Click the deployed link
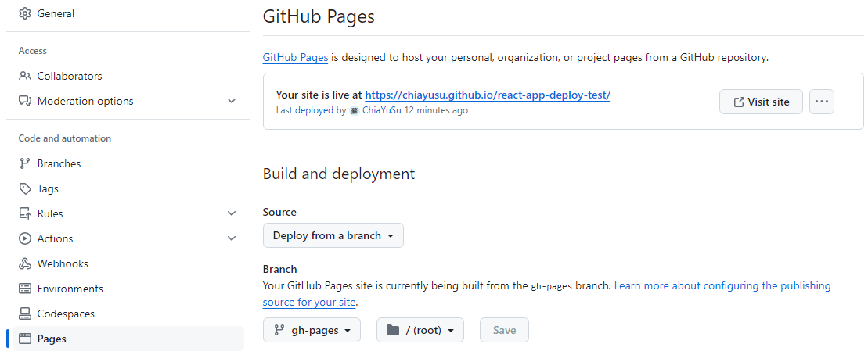 [x=314, y=110]
